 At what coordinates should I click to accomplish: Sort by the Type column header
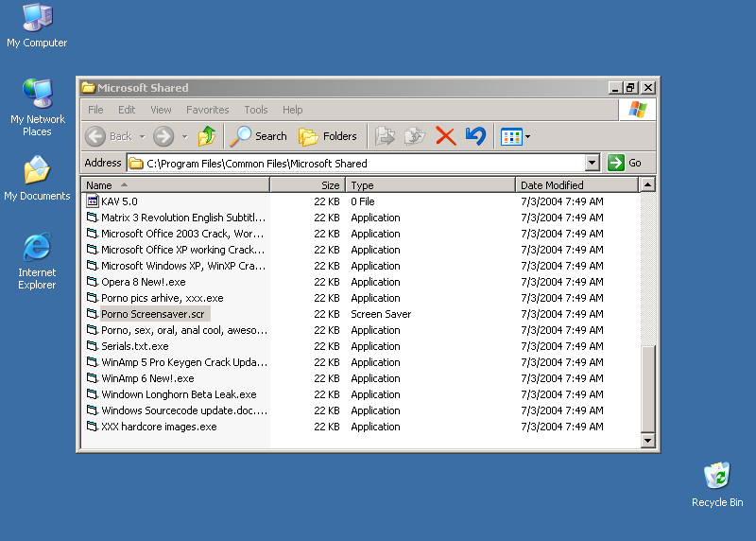(431, 184)
